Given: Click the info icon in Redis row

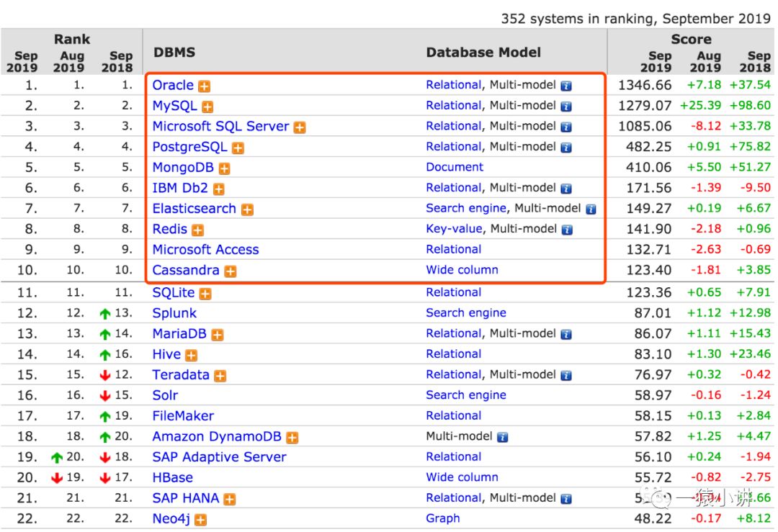Looking at the screenshot, I should pyautogui.click(x=567, y=230).
